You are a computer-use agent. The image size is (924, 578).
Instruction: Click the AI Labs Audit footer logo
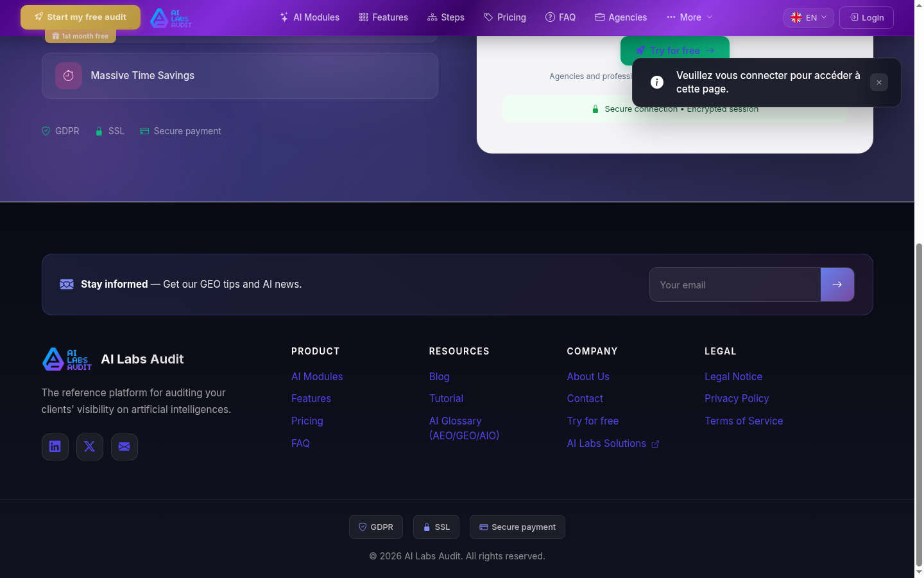point(67,360)
